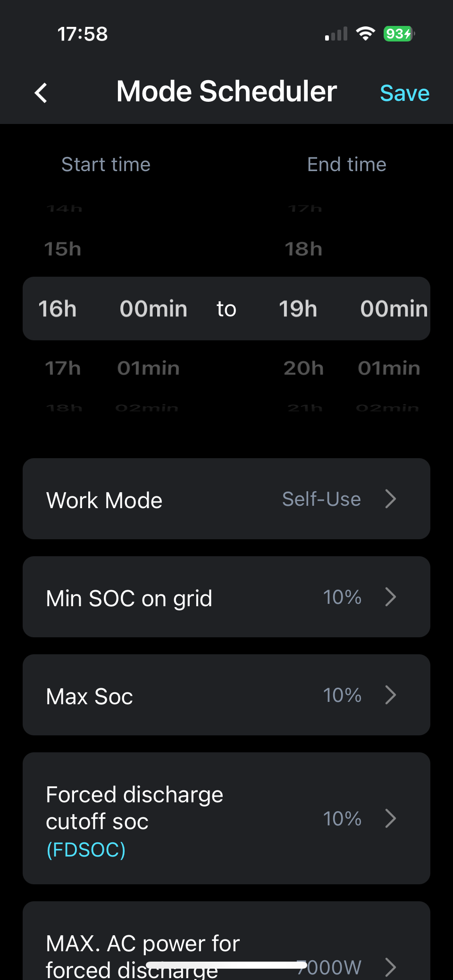The width and height of the screenshot is (453, 980).
Task: Pick 18h in end hour wheel
Action: (x=303, y=249)
